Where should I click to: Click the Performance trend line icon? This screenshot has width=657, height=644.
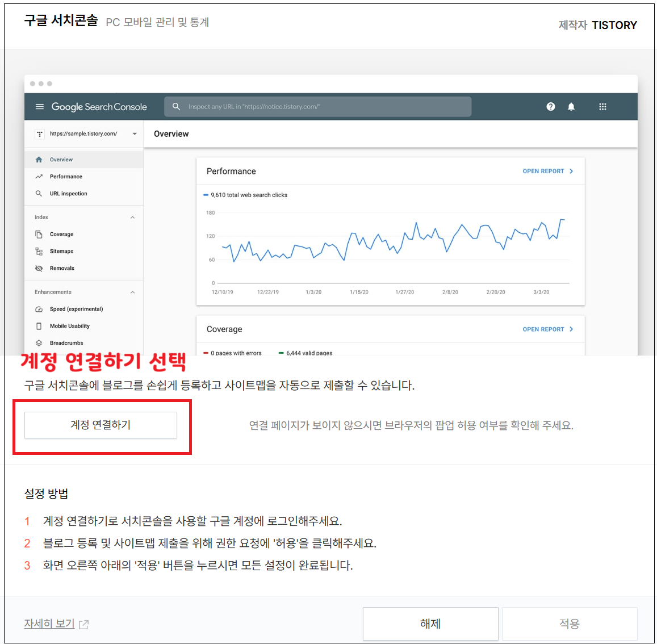coord(39,177)
